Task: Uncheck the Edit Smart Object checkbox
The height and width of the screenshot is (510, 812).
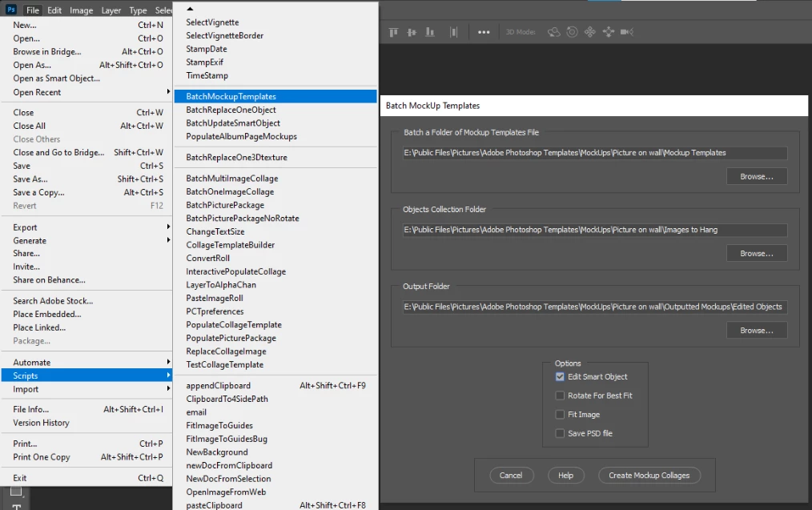Action: (x=560, y=377)
